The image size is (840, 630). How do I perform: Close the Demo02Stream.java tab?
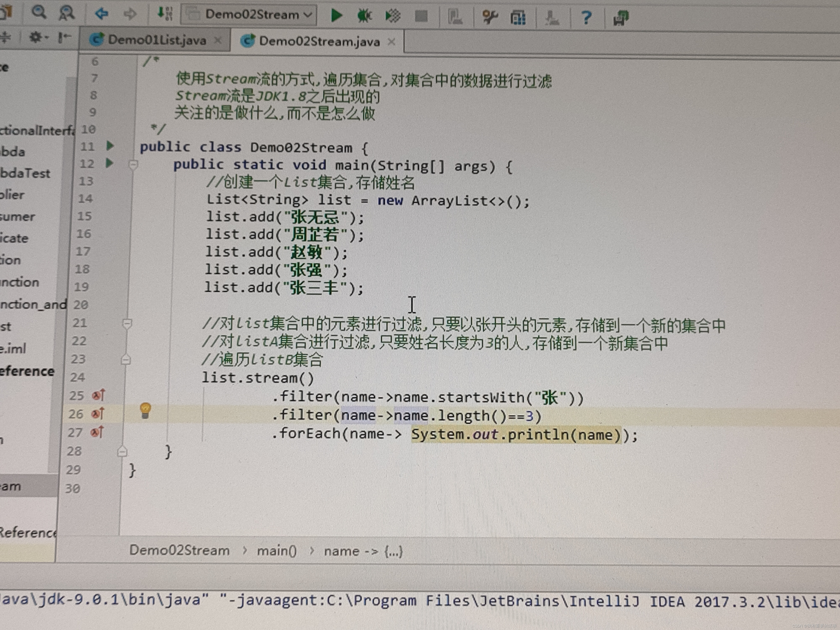point(391,42)
